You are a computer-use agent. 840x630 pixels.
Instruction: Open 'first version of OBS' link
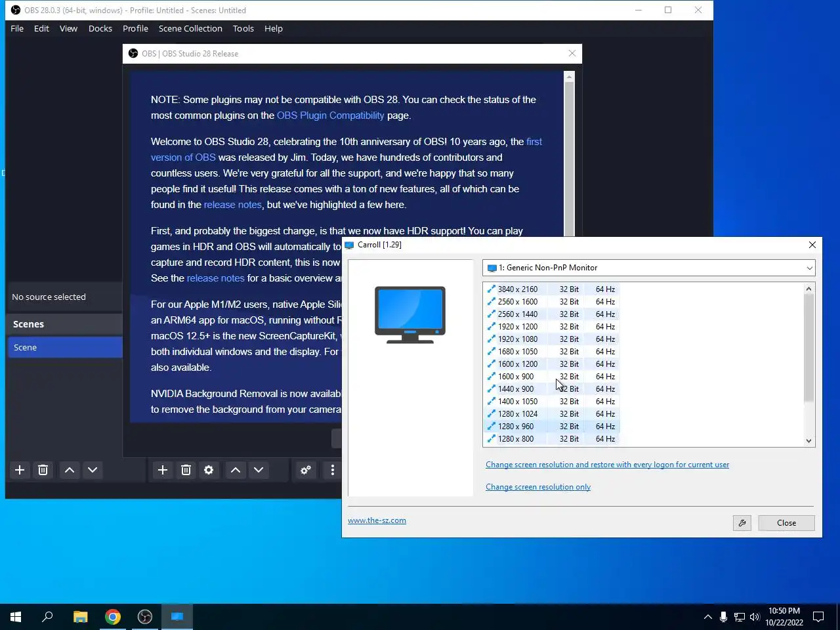point(183,157)
